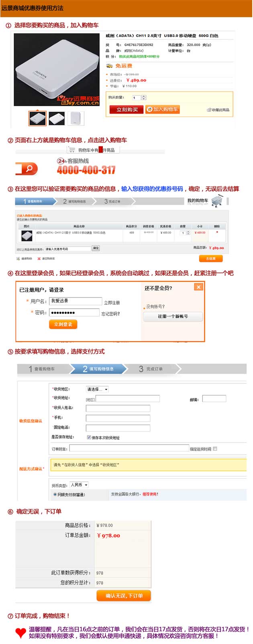The width and height of the screenshot is (253, 644).
Task: Click the cart row quantity stepper
Action: point(188,233)
